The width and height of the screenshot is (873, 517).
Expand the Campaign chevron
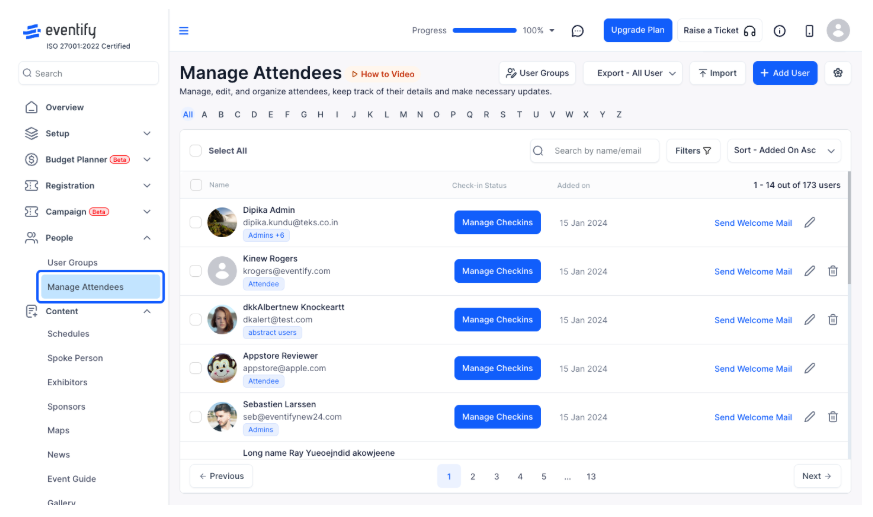[147, 211]
